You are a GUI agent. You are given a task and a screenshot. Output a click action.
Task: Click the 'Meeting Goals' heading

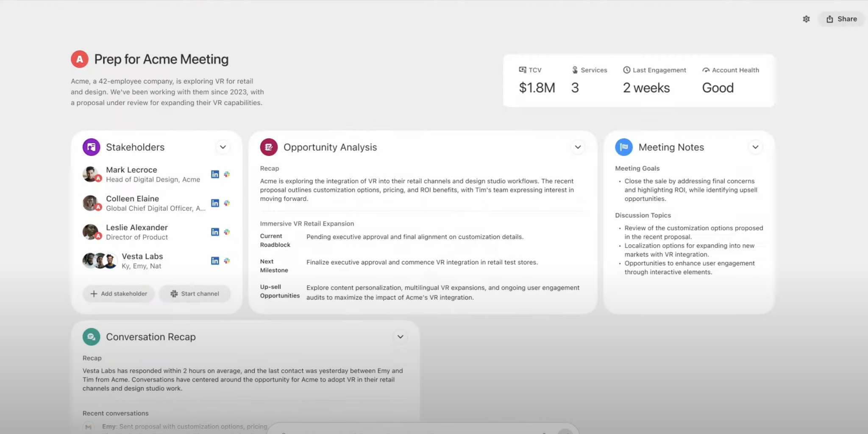click(x=637, y=168)
